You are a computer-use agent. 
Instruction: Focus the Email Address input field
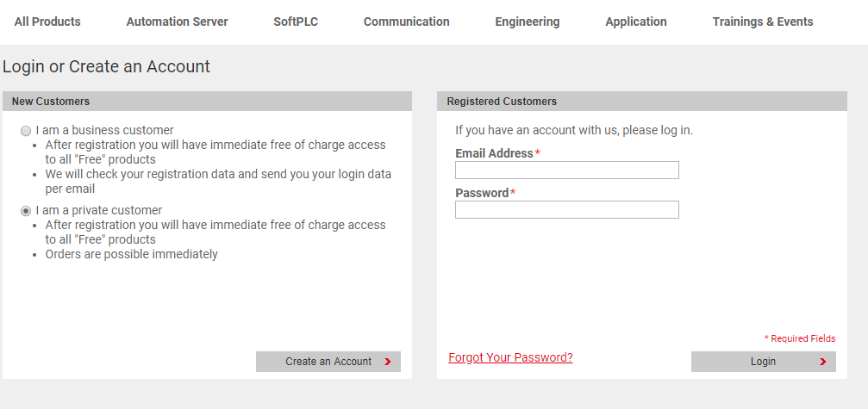(567, 170)
